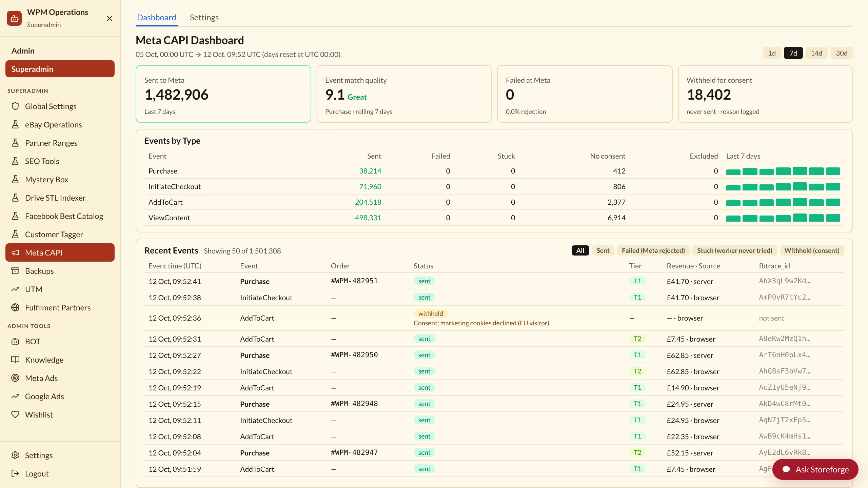Click ViewContent sent count 498,331

click(x=368, y=218)
